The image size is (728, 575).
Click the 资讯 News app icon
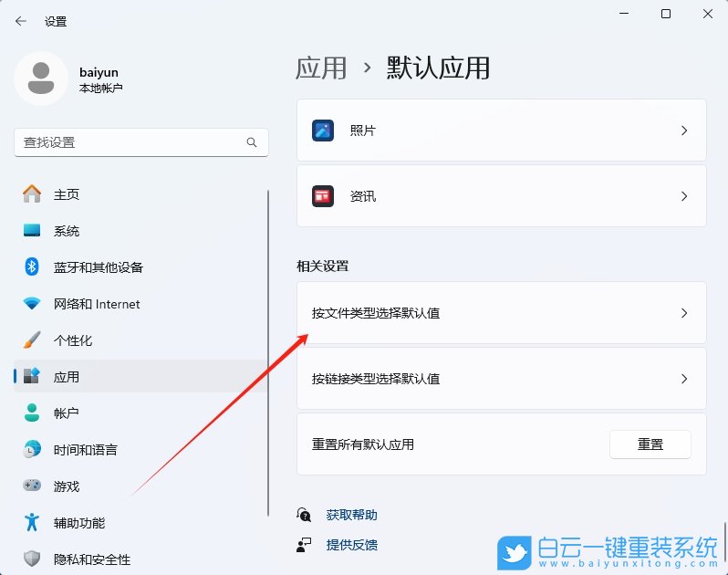(323, 196)
